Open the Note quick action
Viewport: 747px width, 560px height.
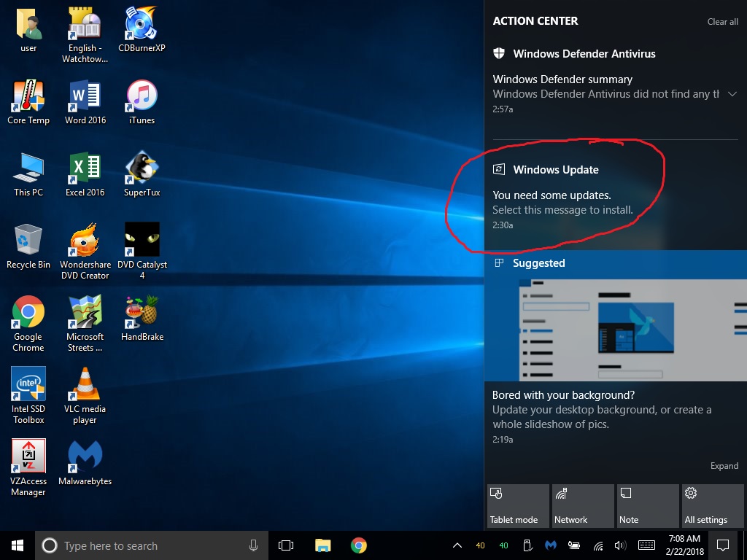pyautogui.click(x=648, y=506)
